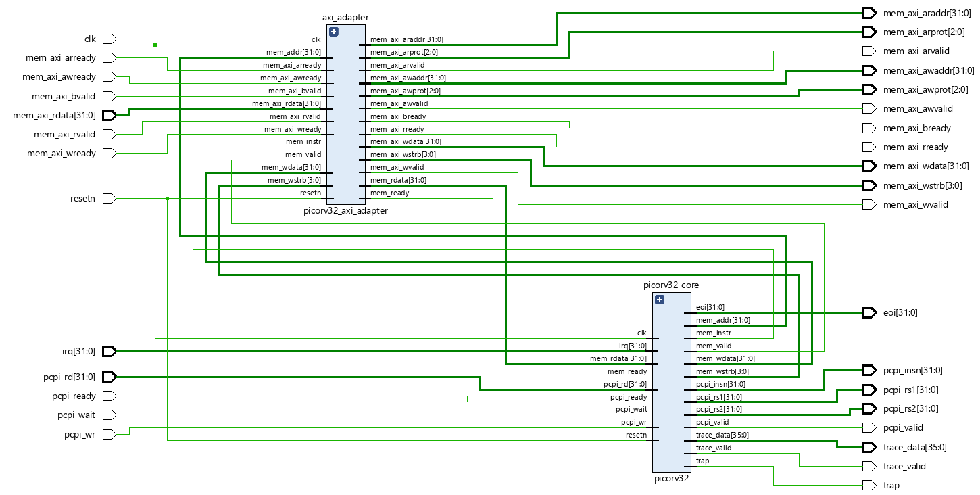The width and height of the screenshot is (980, 495).
Task: Select the pcpi_wait input port symbol
Action: [109, 415]
